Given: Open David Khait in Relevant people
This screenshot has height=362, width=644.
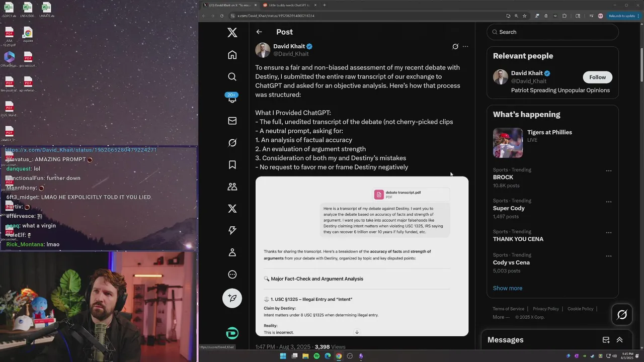Looking at the screenshot, I should [x=526, y=73].
